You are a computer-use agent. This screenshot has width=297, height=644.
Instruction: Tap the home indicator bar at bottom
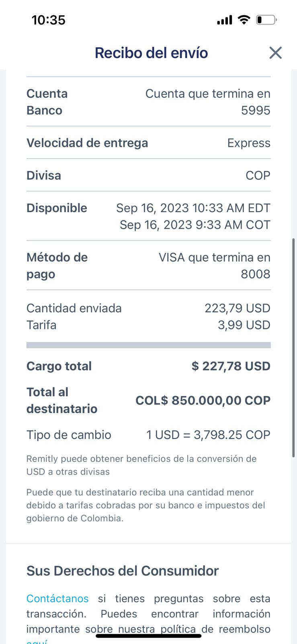[149, 636]
